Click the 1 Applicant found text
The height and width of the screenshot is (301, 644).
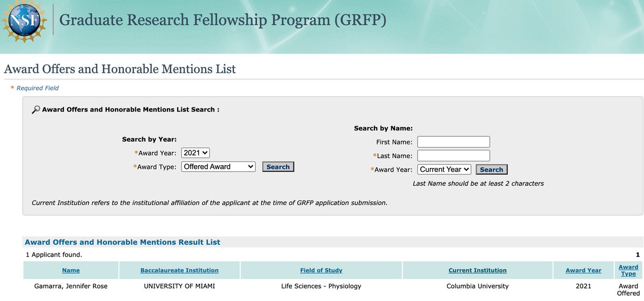tap(54, 254)
